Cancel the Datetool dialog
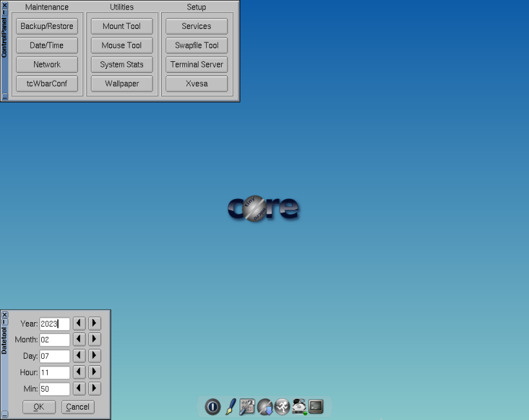529x420 pixels. point(77,407)
